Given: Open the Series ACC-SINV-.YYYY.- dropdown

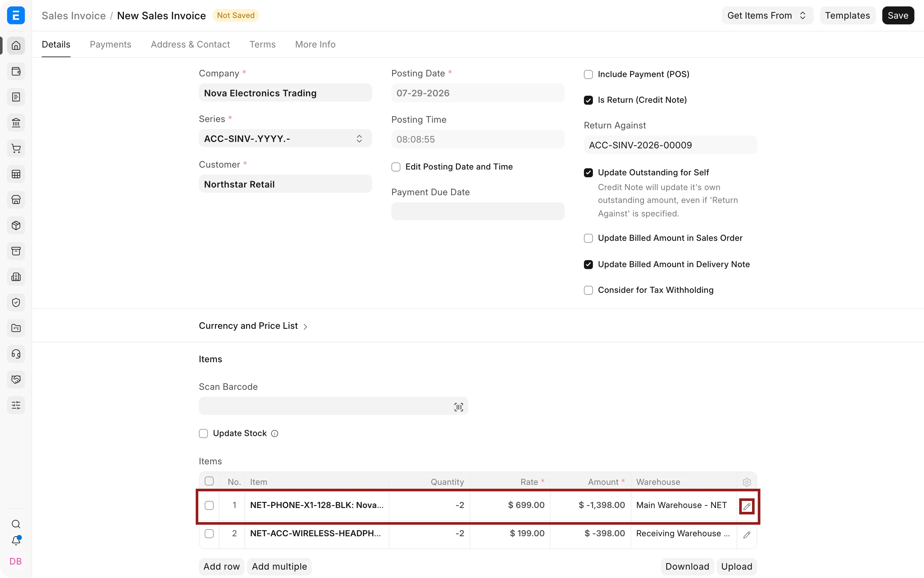Looking at the screenshot, I should (x=285, y=138).
